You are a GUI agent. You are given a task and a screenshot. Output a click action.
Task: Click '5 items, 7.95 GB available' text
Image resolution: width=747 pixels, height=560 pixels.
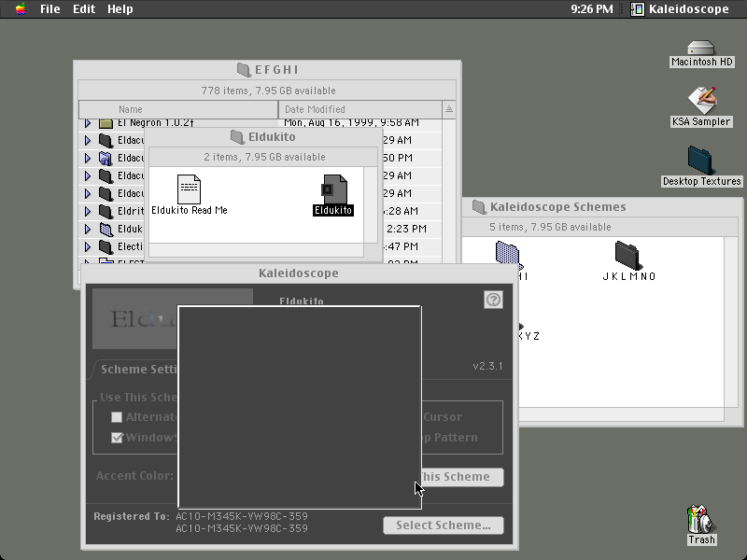(x=550, y=227)
